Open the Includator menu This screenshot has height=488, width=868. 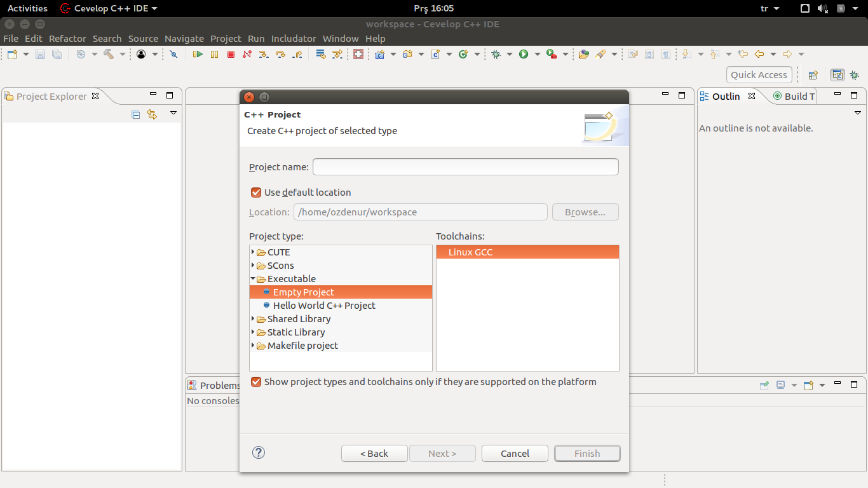(293, 39)
